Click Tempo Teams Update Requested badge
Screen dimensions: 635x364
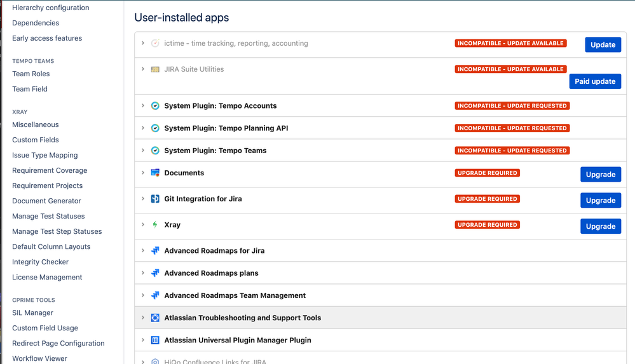[x=512, y=150]
